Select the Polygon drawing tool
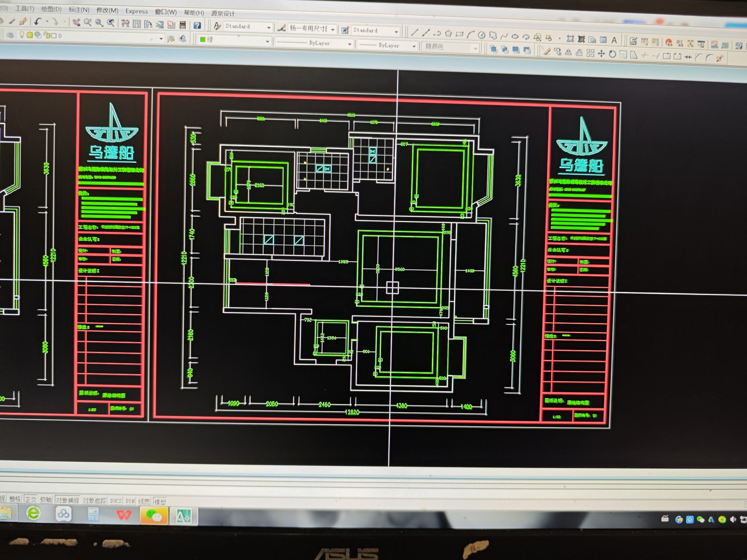The image size is (747, 560). point(448,34)
